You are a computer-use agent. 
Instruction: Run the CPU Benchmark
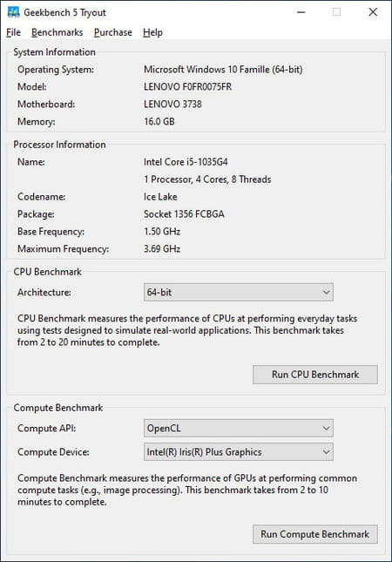pyautogui.click(x=315, y=375)
